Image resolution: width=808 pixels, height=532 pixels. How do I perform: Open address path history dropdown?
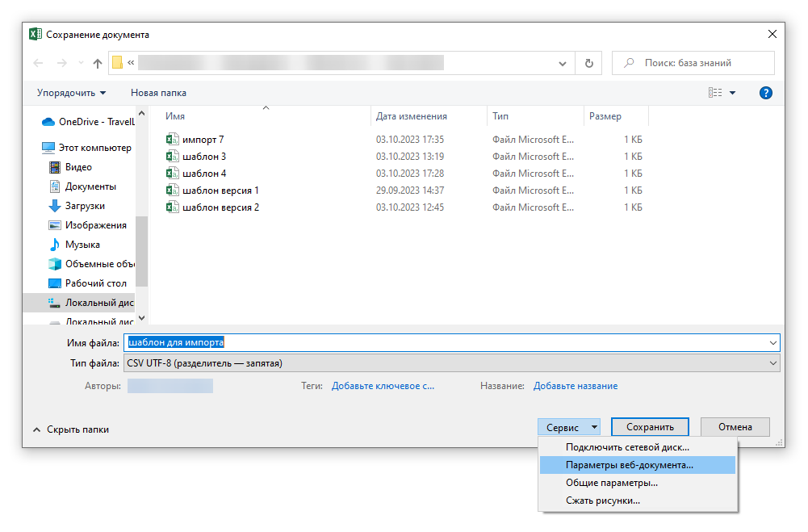[562, 64]
